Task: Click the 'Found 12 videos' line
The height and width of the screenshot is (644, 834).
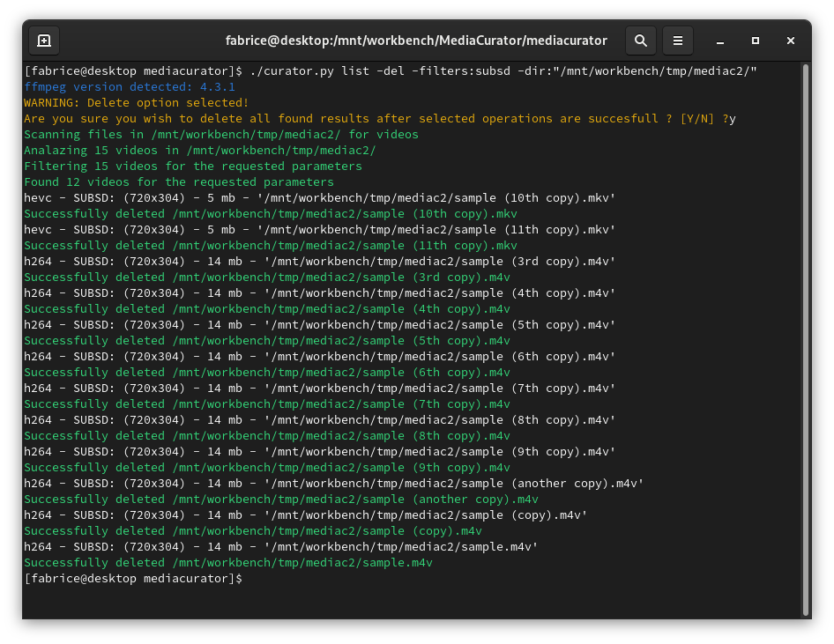Action: pyautogui.click(x=179, y=182)
